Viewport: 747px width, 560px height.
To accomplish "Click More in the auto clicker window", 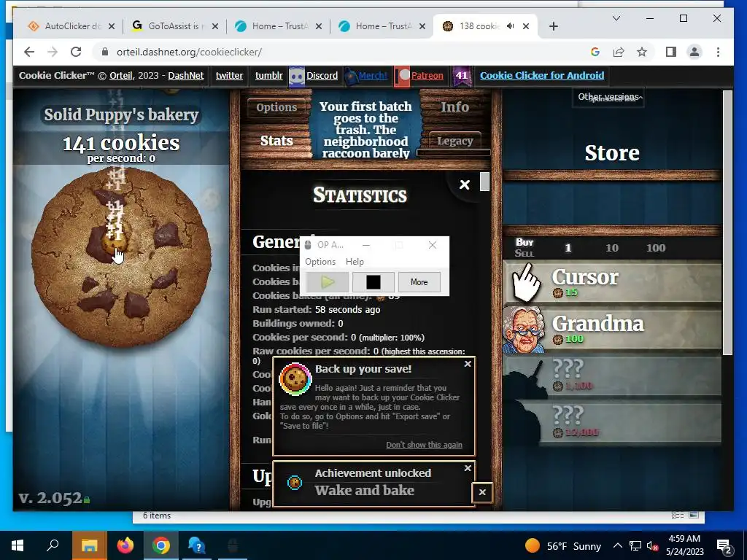I will (x=419, y=282).
